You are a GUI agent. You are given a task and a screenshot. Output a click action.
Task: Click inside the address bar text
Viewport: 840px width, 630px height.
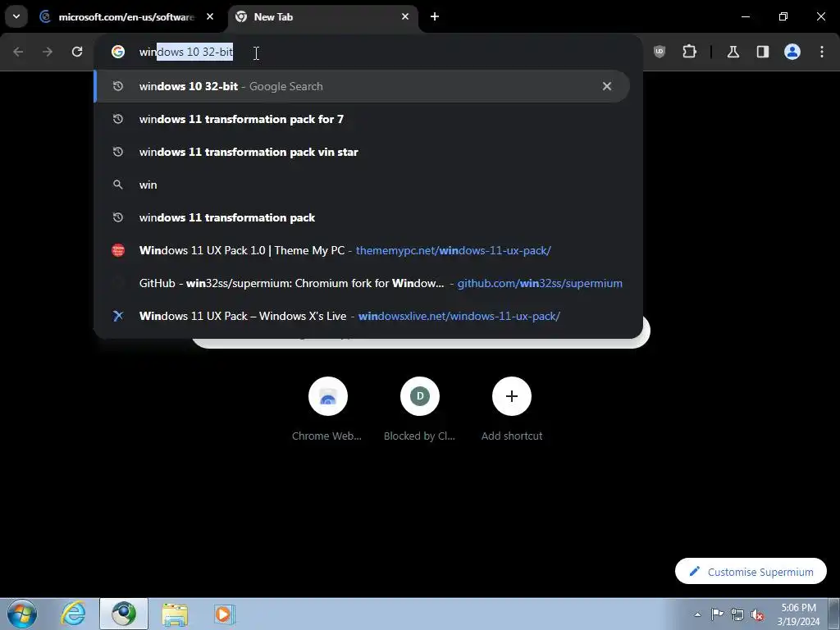[x=186, y=52]
